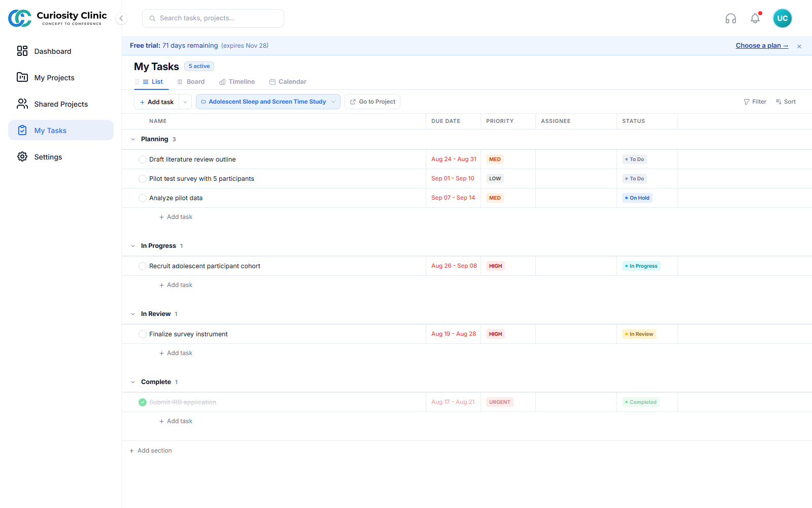Click the Filter icon button
The height and width of the screenshot is (508, 812).
tap(755, 102)
